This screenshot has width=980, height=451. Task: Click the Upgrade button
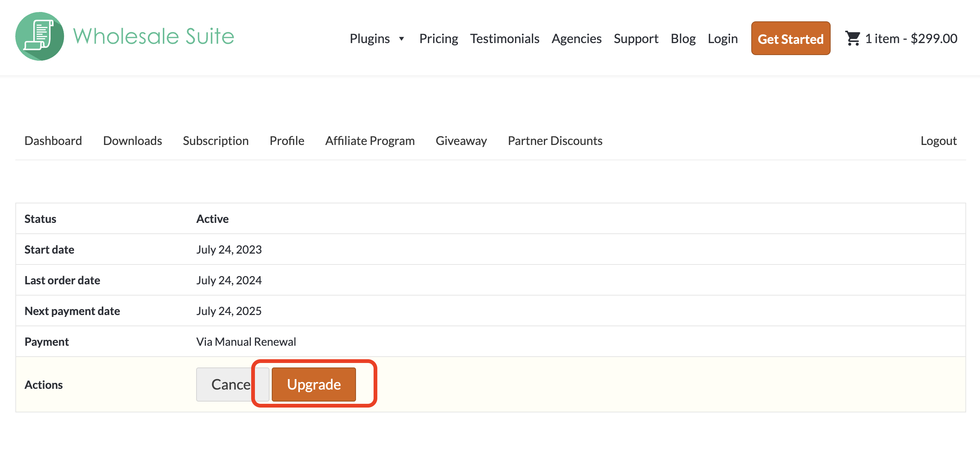tap(313, 384)
